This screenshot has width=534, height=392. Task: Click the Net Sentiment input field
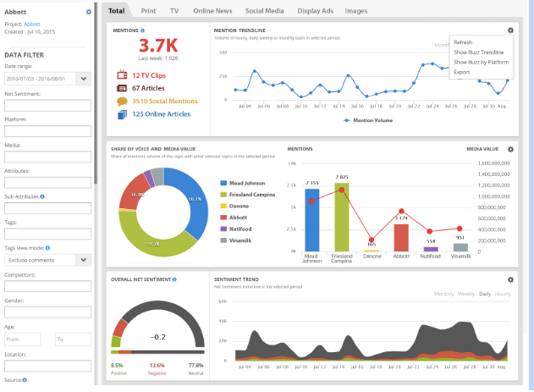point(47,105)
